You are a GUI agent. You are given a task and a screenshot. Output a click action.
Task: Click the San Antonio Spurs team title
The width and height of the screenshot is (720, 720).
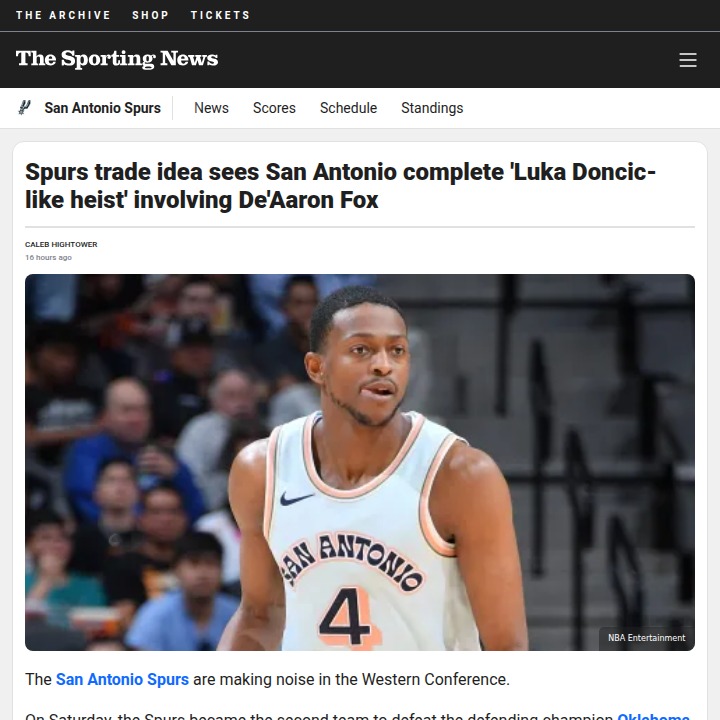(102, 108)
